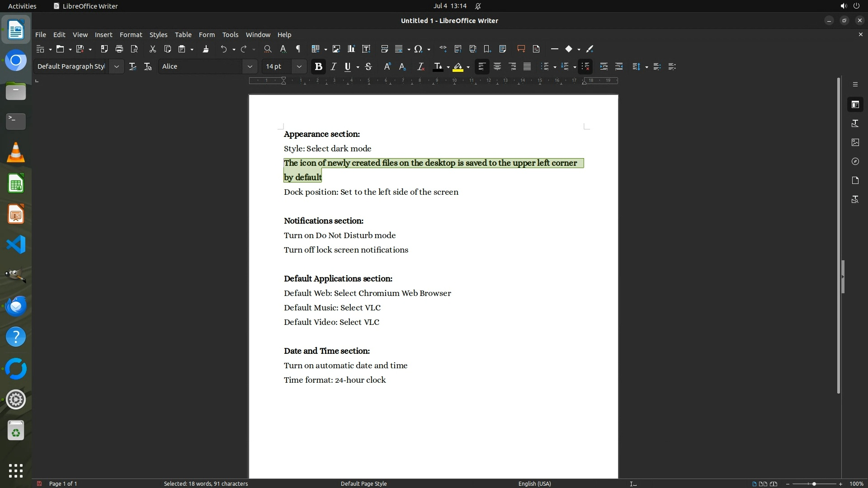Click English (USA) language in the status bar

(x=534, y=483)
